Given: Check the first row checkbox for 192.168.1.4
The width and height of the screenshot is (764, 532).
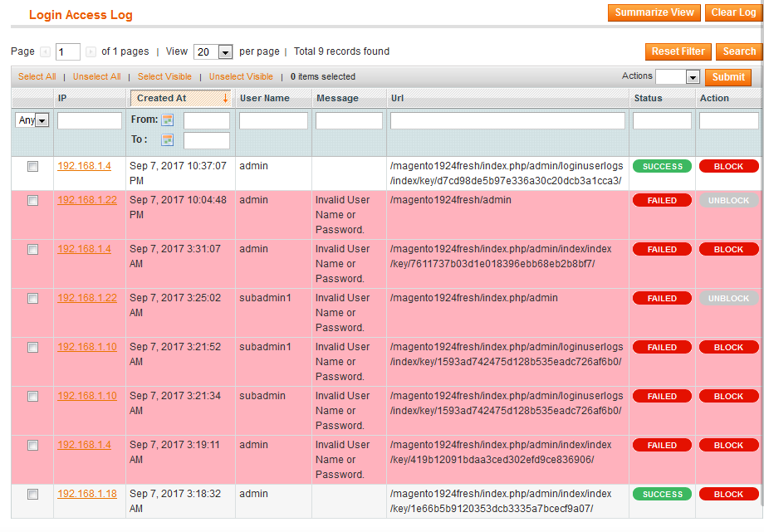Looking at the screenshot, I should click(33, 167).
